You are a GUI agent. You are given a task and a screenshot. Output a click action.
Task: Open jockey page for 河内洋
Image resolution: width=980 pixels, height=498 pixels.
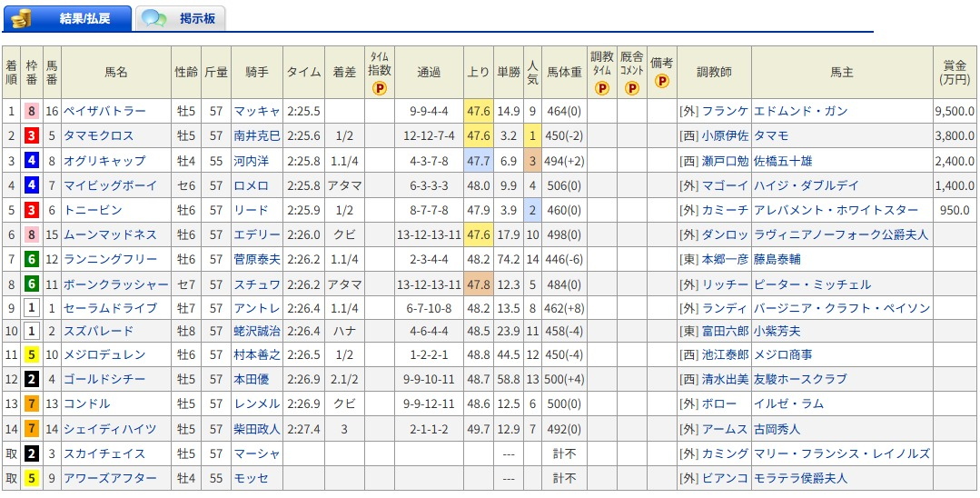251,161
